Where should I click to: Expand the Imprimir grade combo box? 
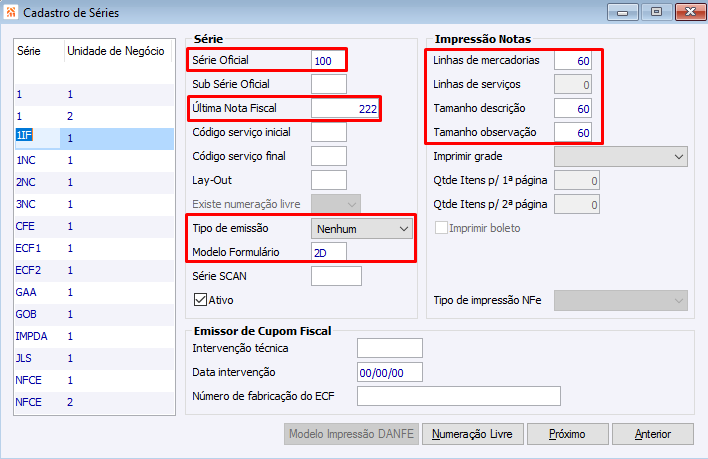(x=620, y=157)
